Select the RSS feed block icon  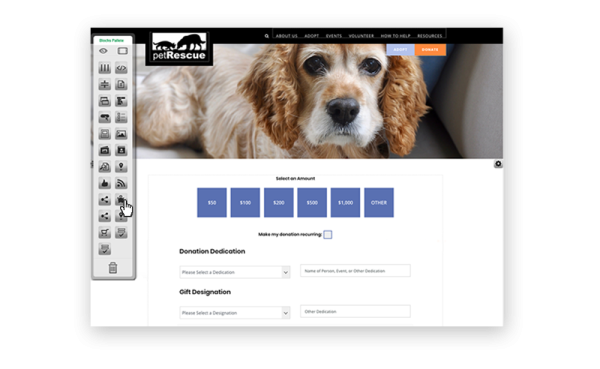pos(121,183)
